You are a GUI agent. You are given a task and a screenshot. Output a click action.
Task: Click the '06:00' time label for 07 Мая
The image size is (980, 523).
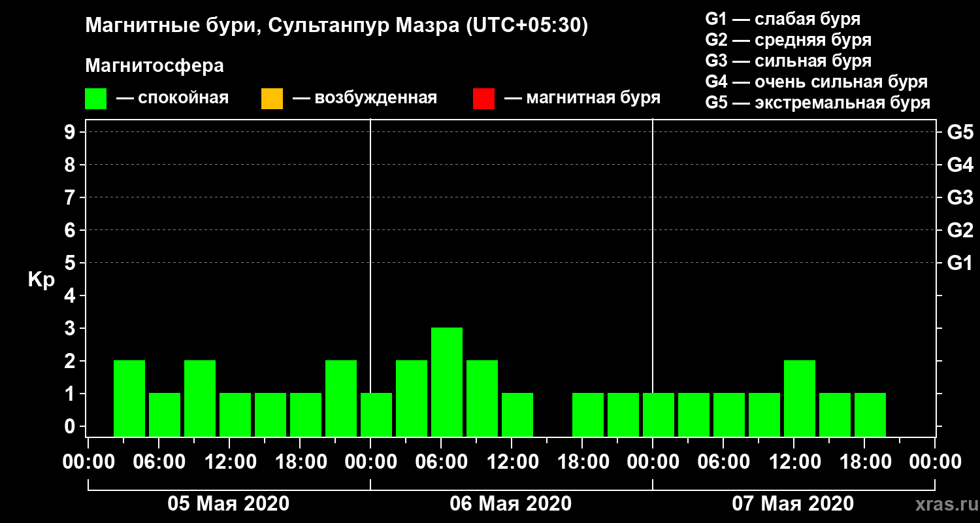pyautogui.click(x=723, y=462)
